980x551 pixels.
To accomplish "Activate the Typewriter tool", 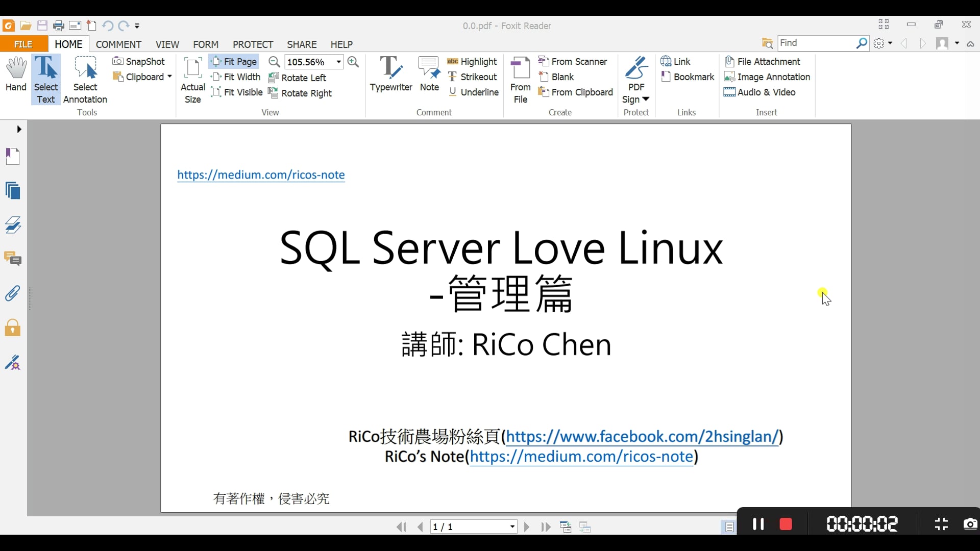I will pos(391,74).
